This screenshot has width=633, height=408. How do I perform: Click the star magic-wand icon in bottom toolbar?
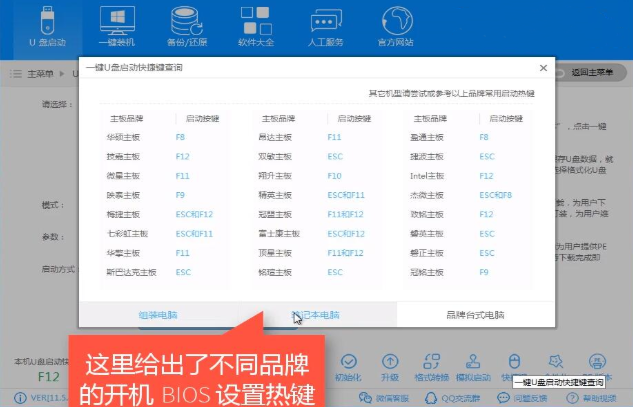[555, 362]
